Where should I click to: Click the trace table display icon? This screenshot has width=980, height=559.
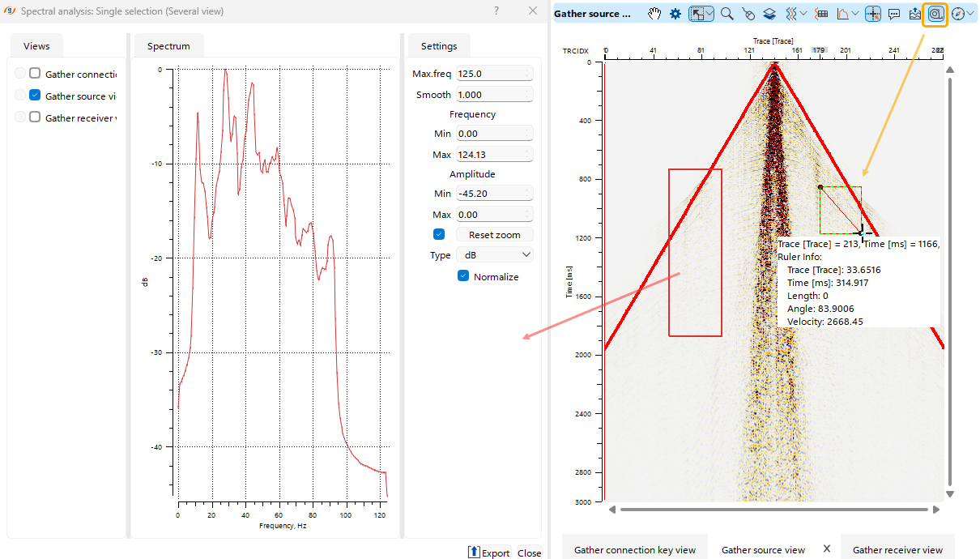click(x=821, y=14)
